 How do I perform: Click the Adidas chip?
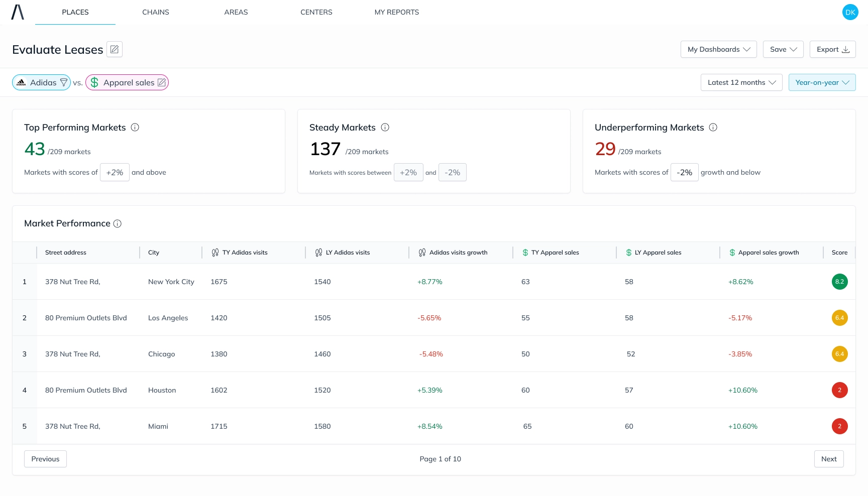pos(41,82)
